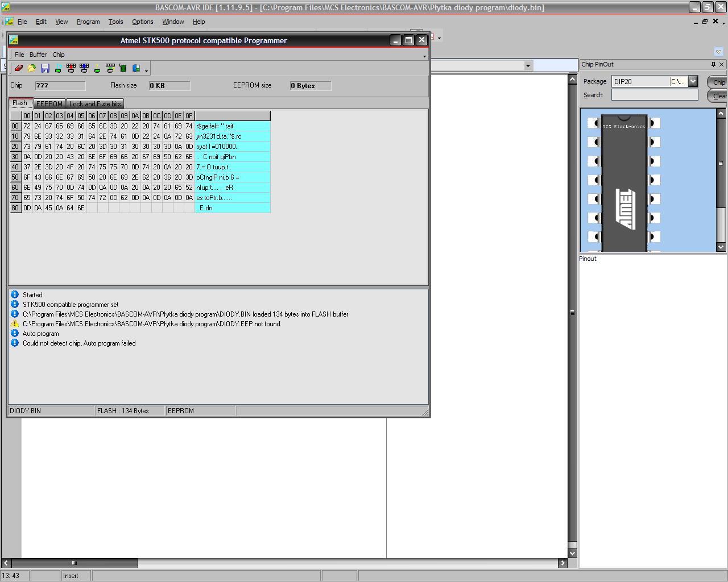Click the Chip name field showing ???
Image resolution: width=728 pixels, height=582 pixels.
click(60, 86)
